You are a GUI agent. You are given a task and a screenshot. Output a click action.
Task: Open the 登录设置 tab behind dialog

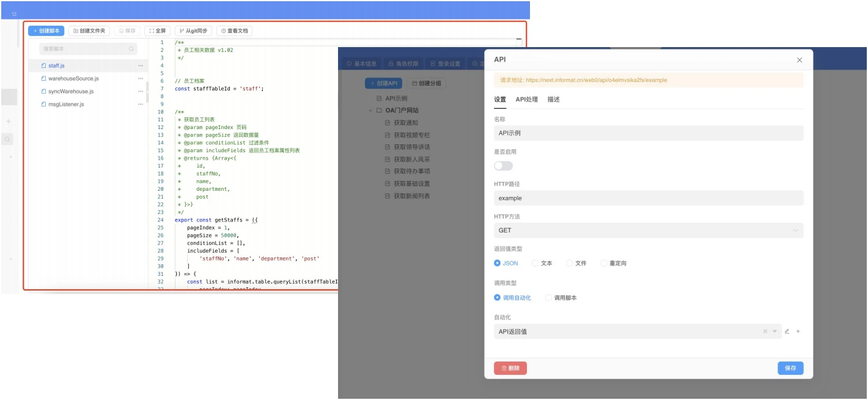(445, 64)
